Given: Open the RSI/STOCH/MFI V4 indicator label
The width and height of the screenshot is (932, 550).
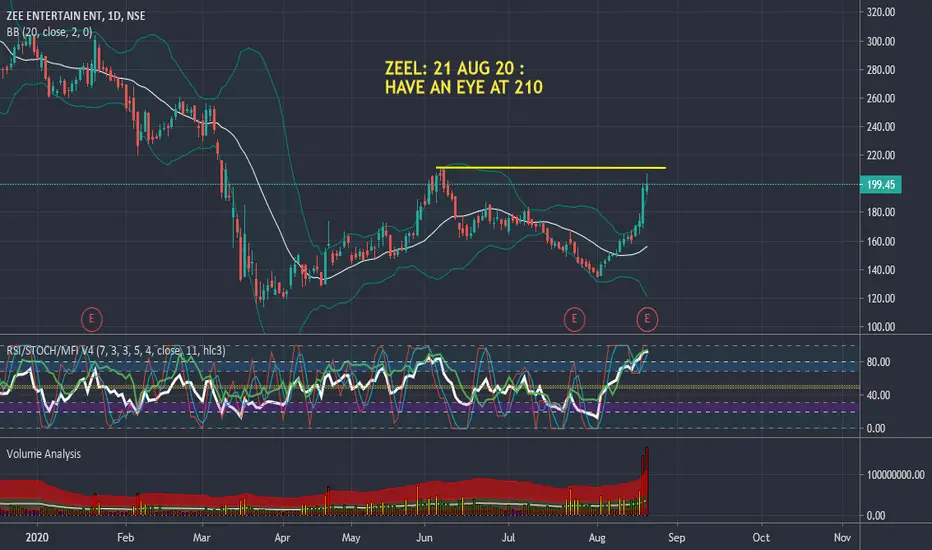Looking at the screenshot, I should [116, 351].
